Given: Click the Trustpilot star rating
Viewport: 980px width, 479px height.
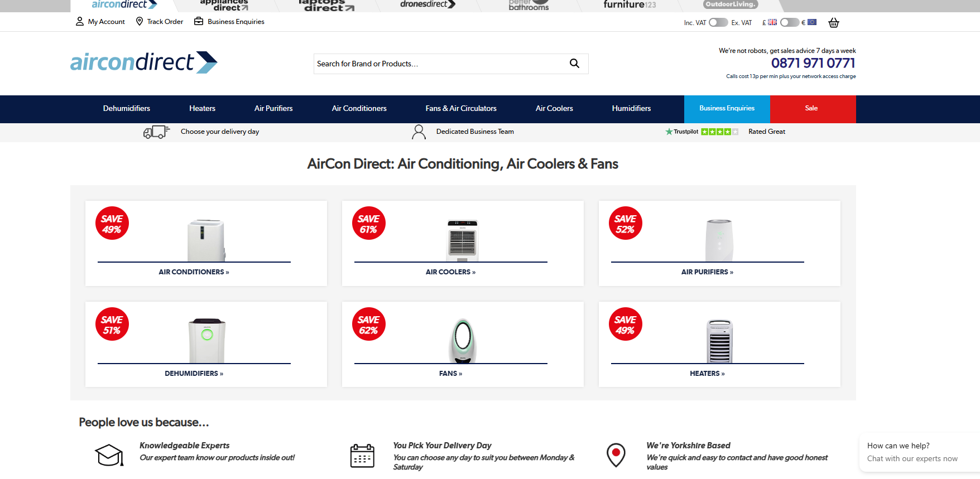Looking at the screenshot, I should coord(719,132).
